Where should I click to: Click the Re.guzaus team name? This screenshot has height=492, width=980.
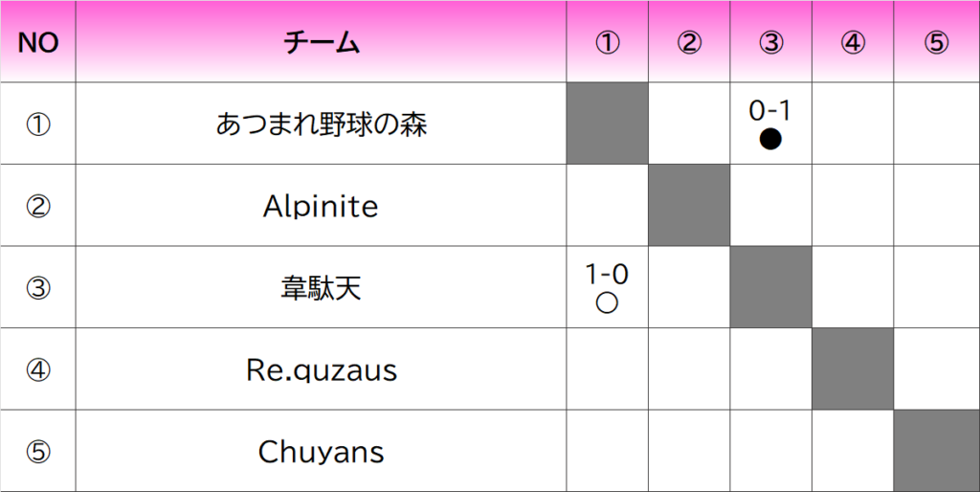point(321,369)
